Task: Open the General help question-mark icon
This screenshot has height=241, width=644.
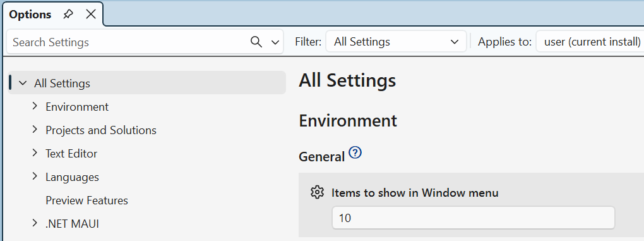Action: tap(355, 153)
